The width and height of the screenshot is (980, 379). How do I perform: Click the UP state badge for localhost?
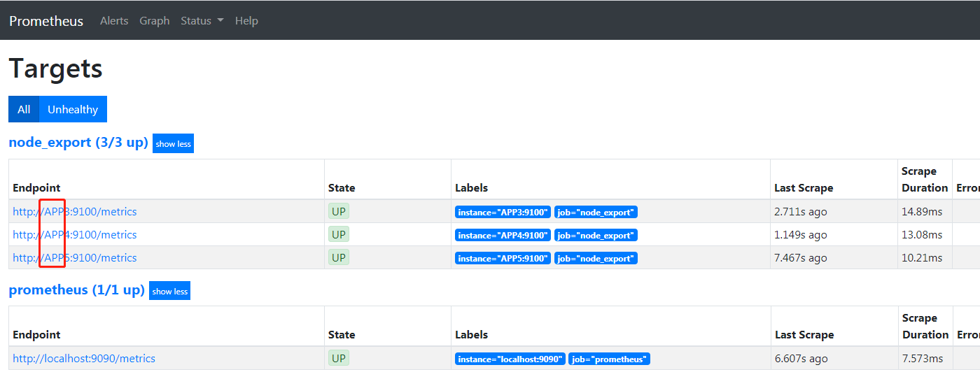339,358
